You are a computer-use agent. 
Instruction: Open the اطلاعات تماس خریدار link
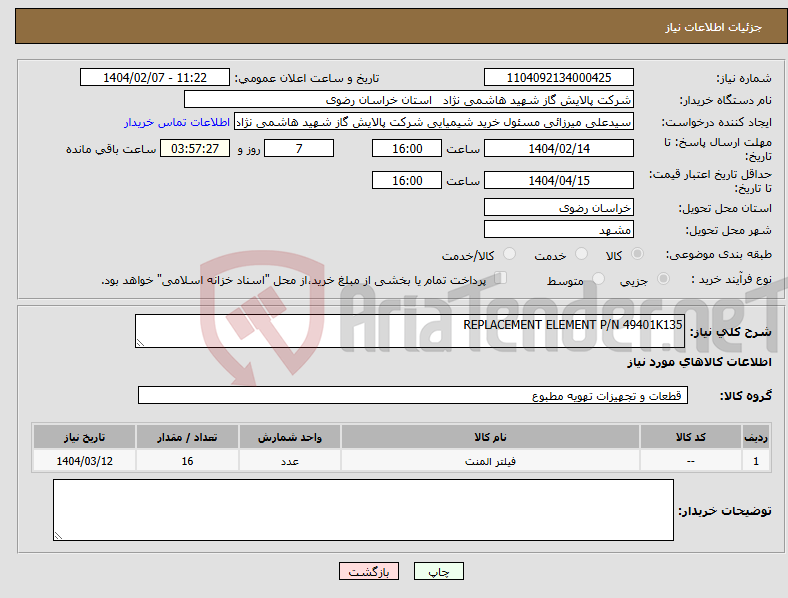tap(177, 122)
